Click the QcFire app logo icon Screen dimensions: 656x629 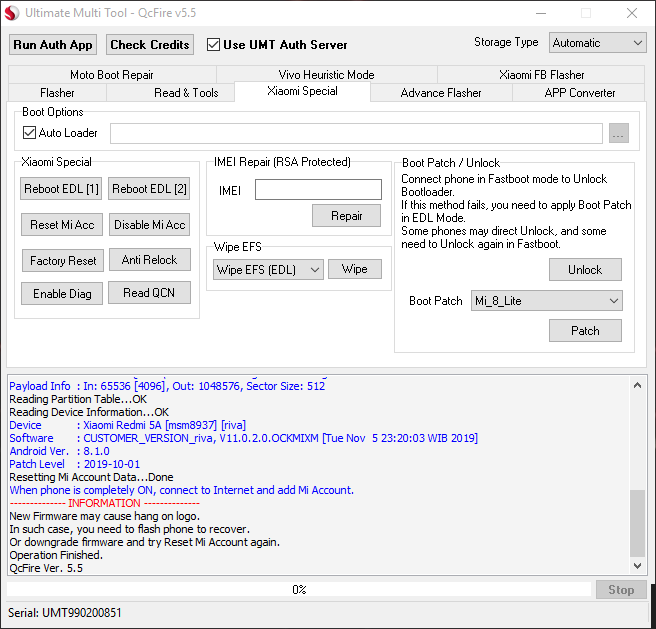pyautogui.click(x=12, y=13)
